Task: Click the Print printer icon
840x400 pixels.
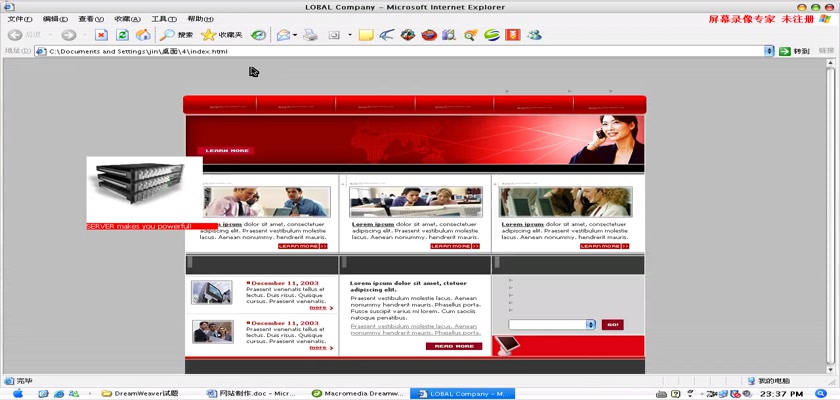Action: [310, 35]
